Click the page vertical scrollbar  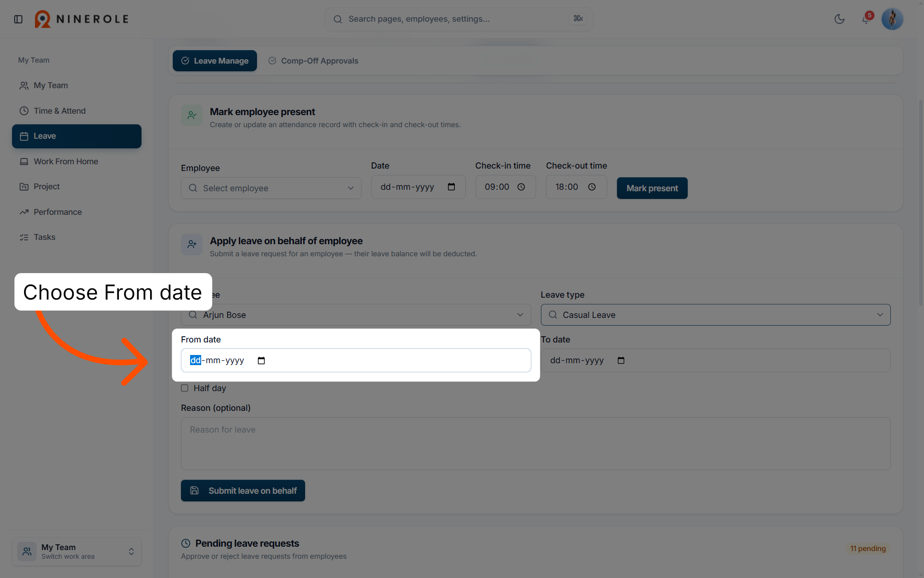[x=921, y=202]
